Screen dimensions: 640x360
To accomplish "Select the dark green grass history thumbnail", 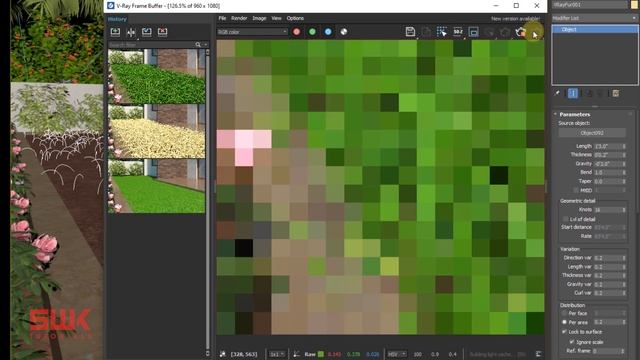I will pos(156,76).
